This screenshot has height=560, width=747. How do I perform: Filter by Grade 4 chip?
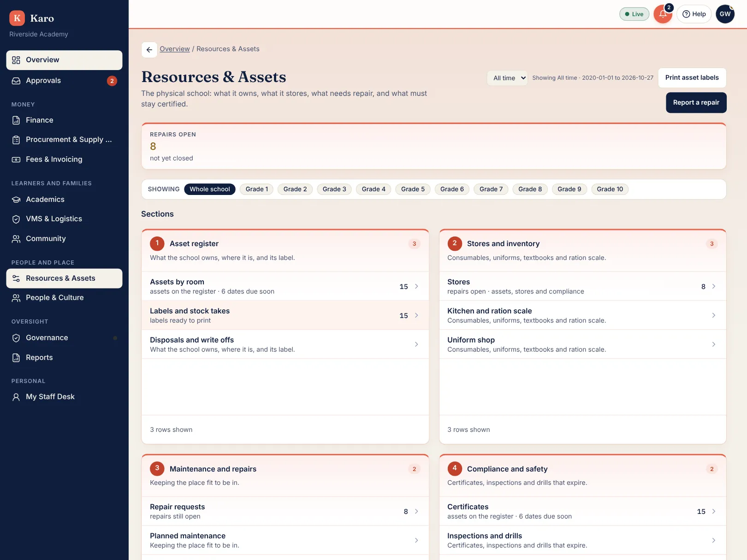click(x=373, y=189)
